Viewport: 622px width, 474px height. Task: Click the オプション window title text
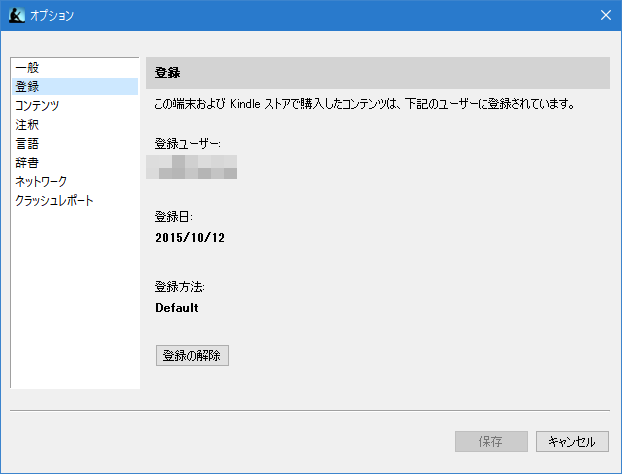(x=52, y=15)
